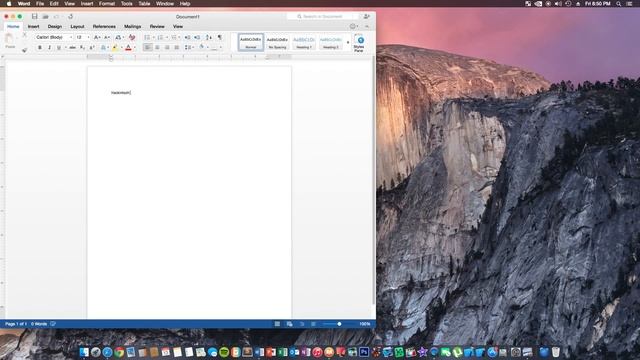This screenshot has height=360, width=640.
Task: Open the font name combo box
Action: [x=54, y=37]
